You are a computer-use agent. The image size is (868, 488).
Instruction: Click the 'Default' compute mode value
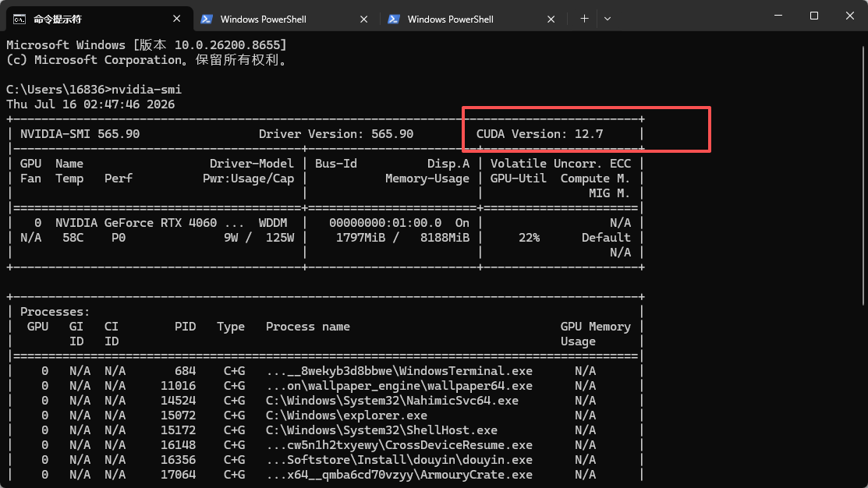coord(606,238)
